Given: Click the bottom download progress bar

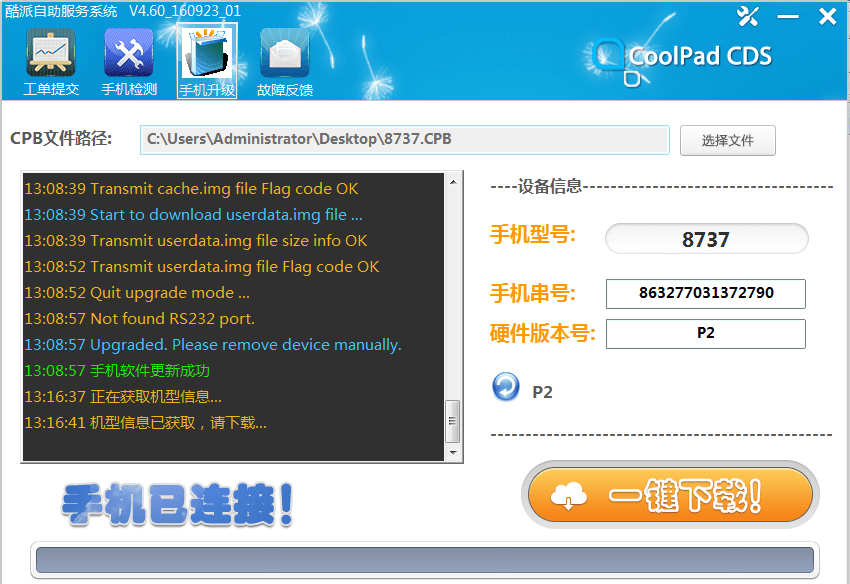Looking at the screenshot, I should (424, 560).
